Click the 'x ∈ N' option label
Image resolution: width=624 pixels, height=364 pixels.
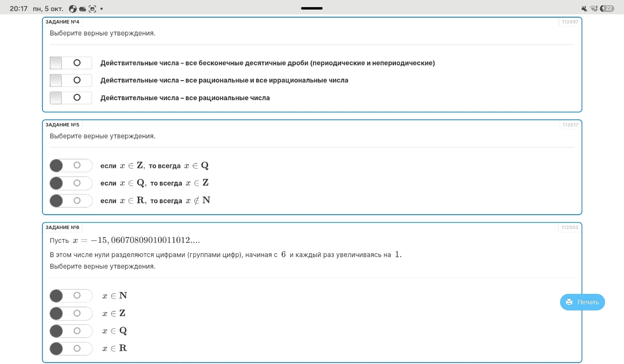click(114, 296)
